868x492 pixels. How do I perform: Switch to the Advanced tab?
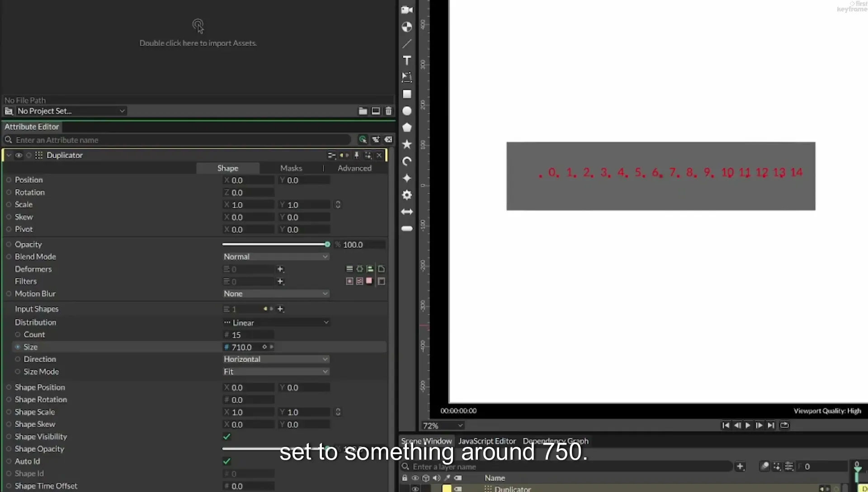[x=354, y=168]
